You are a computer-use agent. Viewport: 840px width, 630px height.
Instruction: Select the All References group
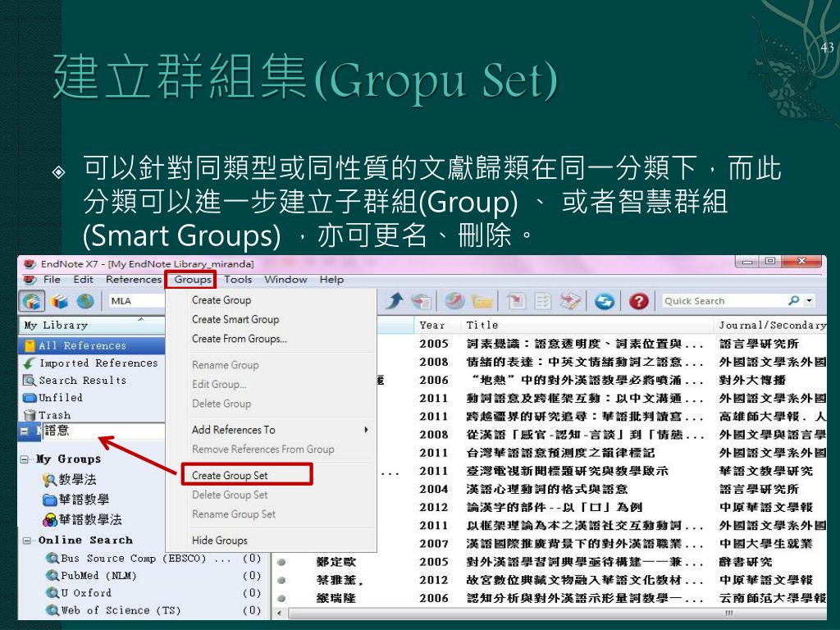coord(92,345)
